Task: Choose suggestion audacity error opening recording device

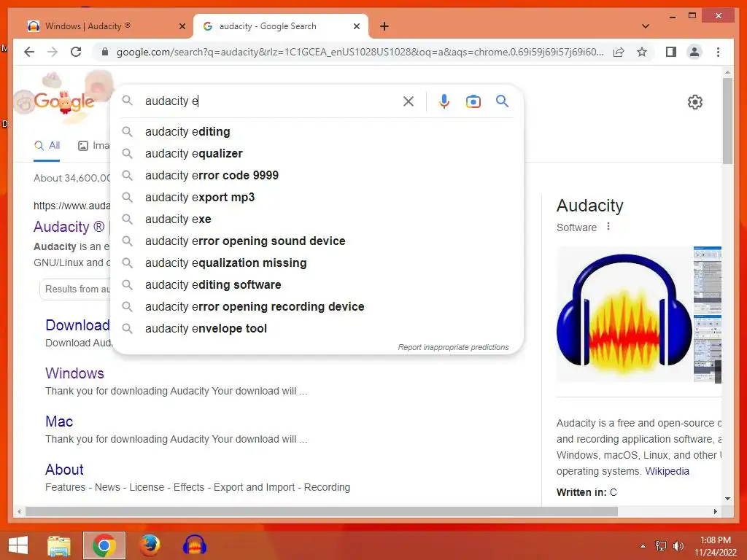Action: tap(317, 307)
